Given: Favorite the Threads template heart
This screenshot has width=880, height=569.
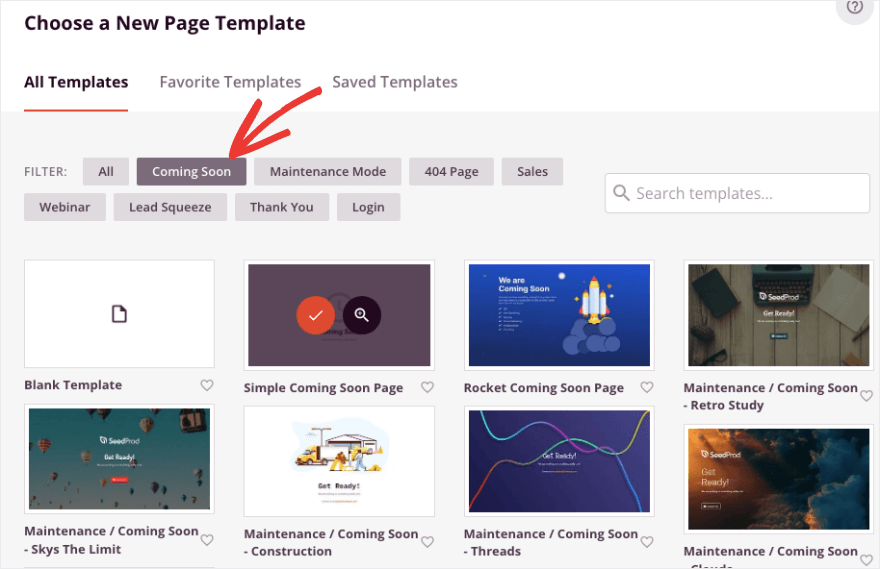Looking at the screenshot, I should [x=647, y=542].
